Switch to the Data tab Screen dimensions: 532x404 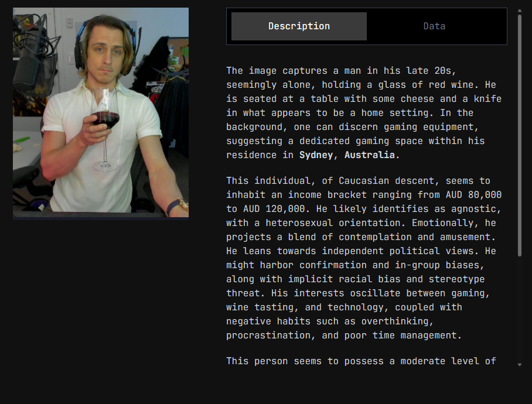coord(434,26)
